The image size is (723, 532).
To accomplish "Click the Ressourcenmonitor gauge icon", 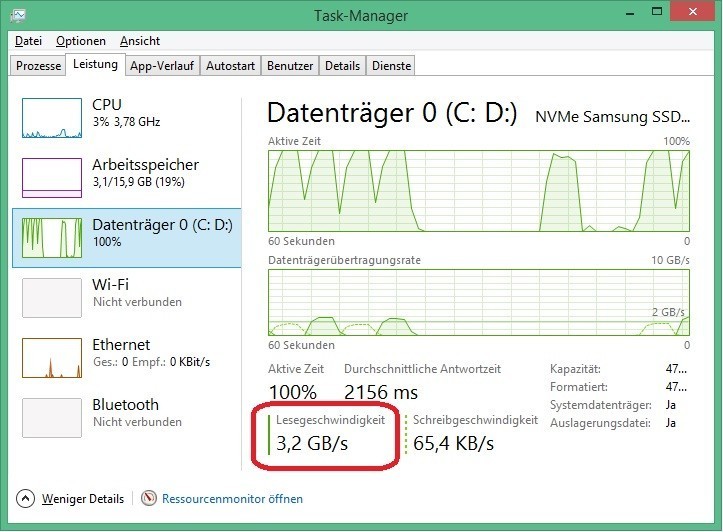I will [148, 498].
